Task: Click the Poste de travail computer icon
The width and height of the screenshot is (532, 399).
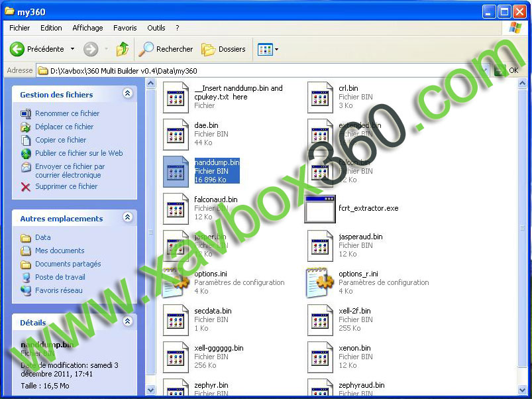Action: tap(26, 278)
